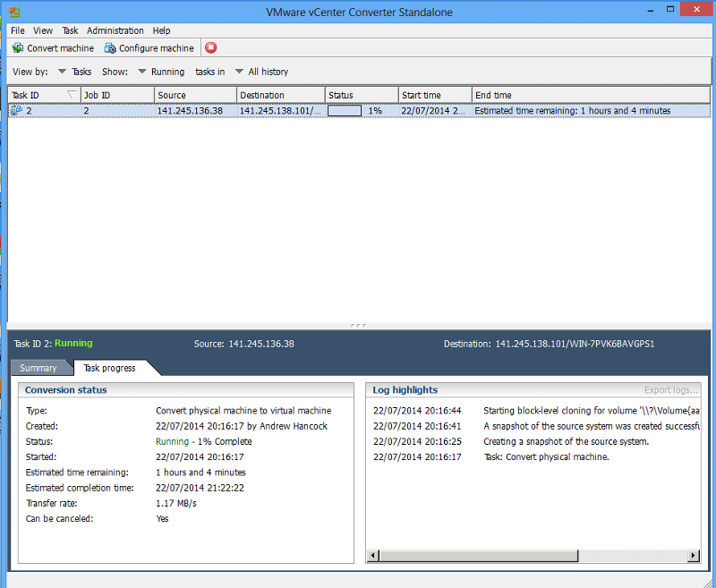Click Estimated time remaining cell in End time column
The height and width of the screenshot is (588, 716).
click(x=573, y=110)
